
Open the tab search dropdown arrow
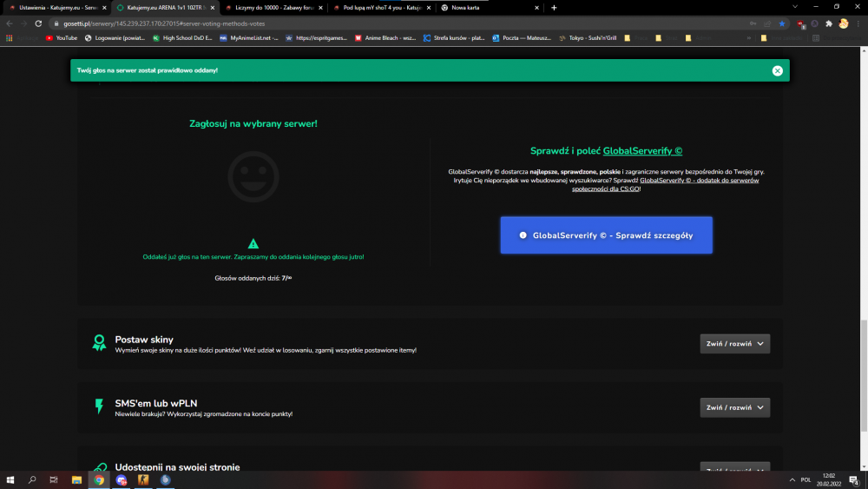pyautogui.click(x=795, y=7)
